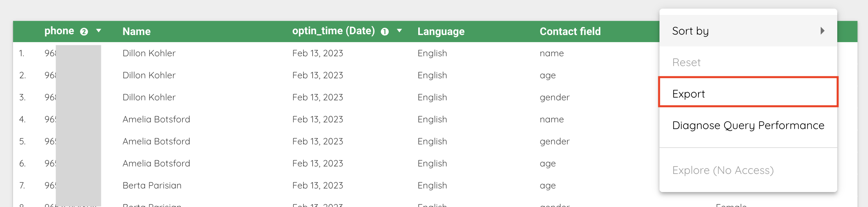Click row number 1.
Screen dimensions: 868x207
[22, 53]
